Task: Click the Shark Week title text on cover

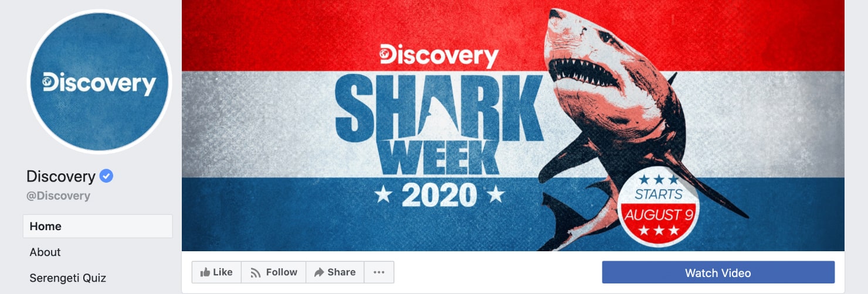Action: tap(439, 124)
